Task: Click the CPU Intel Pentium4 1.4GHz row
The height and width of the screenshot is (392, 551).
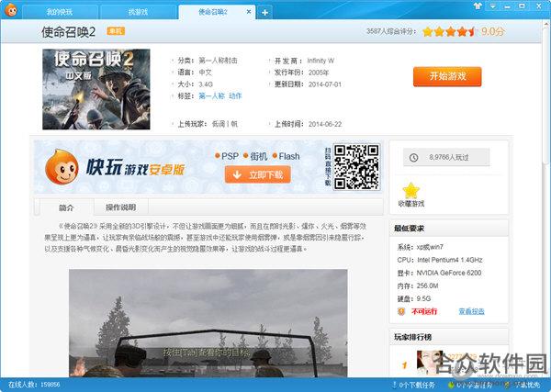Action: click(x=440, y=260)
